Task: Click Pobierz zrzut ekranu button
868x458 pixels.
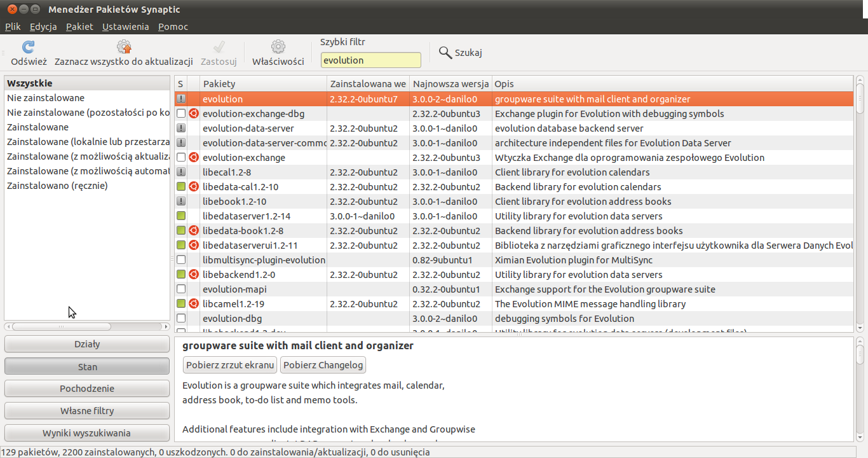Action: point(230,365)
